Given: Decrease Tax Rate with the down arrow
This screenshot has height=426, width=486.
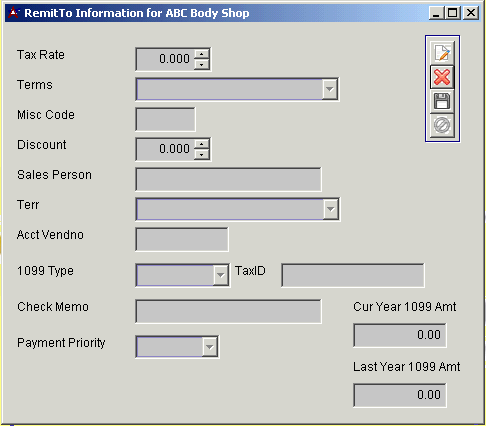Looking at the screenshot, I should pyautogui.click(x=202, y=64).
